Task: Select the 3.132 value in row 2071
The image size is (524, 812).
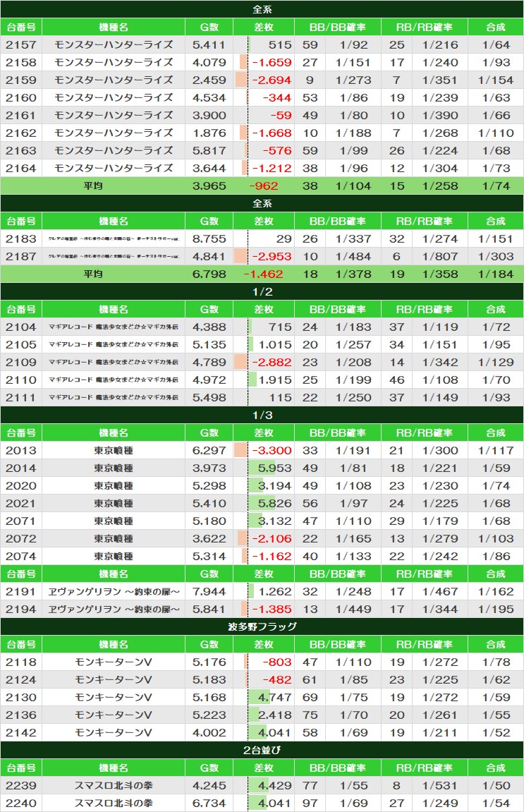Action: click(275, 521)
